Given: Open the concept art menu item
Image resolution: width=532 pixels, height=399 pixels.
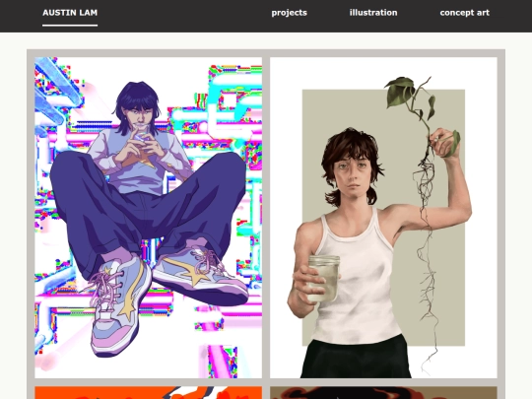Looking at the screenshot, I should coord(464,13).
